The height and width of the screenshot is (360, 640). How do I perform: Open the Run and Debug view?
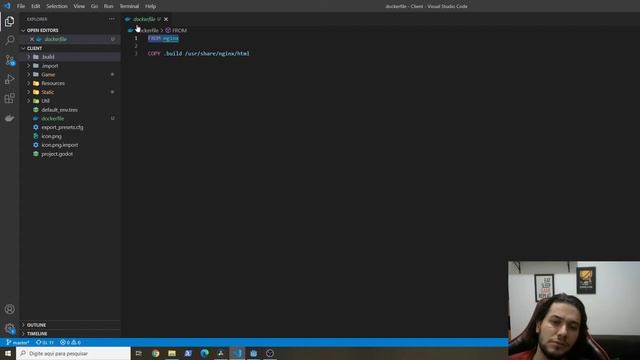coord(9,79)
